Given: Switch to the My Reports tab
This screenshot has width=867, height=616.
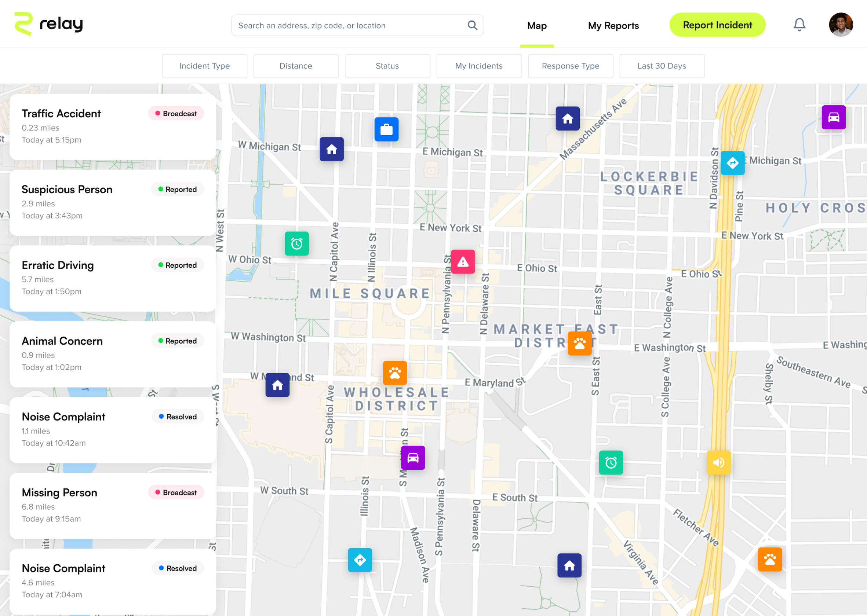Looking at the screenshot, I should coord(613,25).
